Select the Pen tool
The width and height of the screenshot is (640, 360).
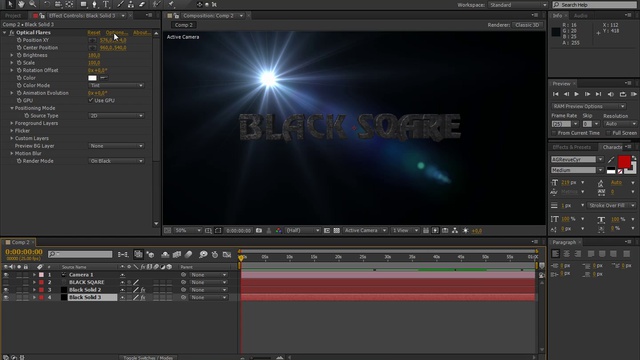pos(95,4)
